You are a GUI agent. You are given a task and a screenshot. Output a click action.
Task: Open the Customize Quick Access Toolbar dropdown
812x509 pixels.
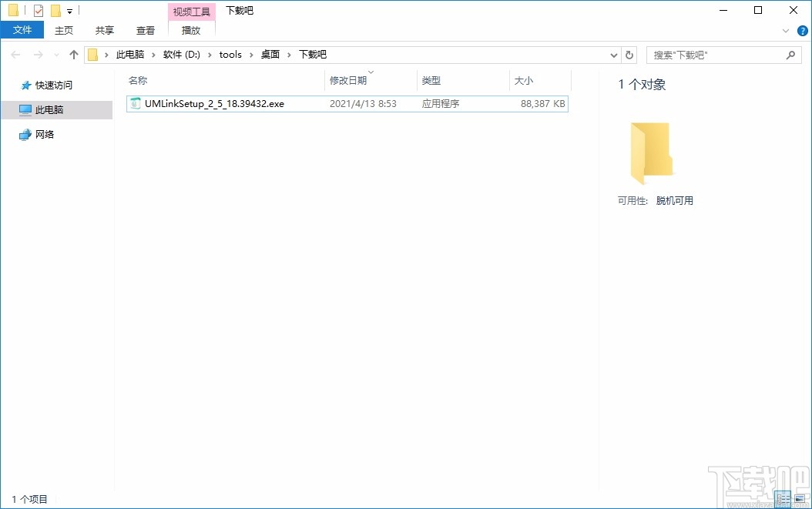point(69,10)
